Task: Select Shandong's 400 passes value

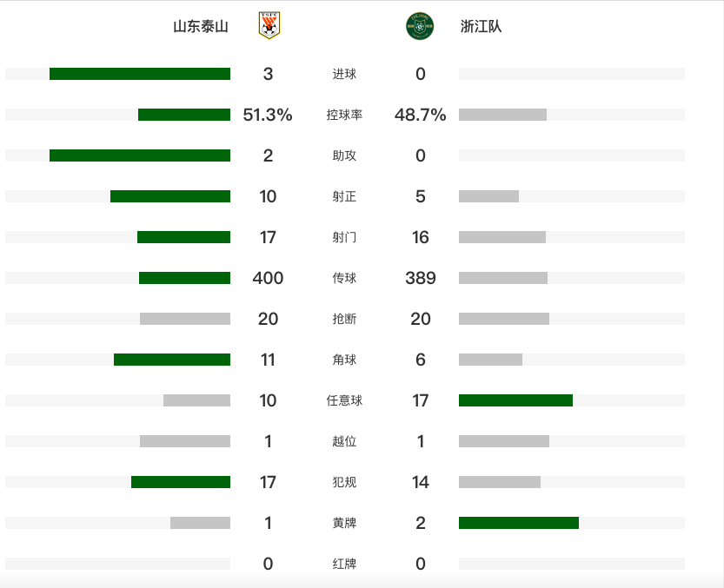Action: 268,278
